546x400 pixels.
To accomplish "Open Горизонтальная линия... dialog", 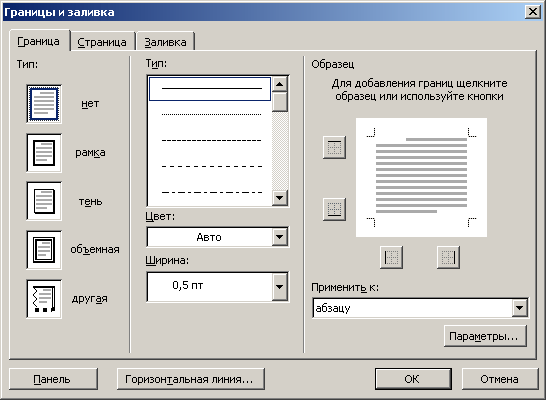I will 191,379.
